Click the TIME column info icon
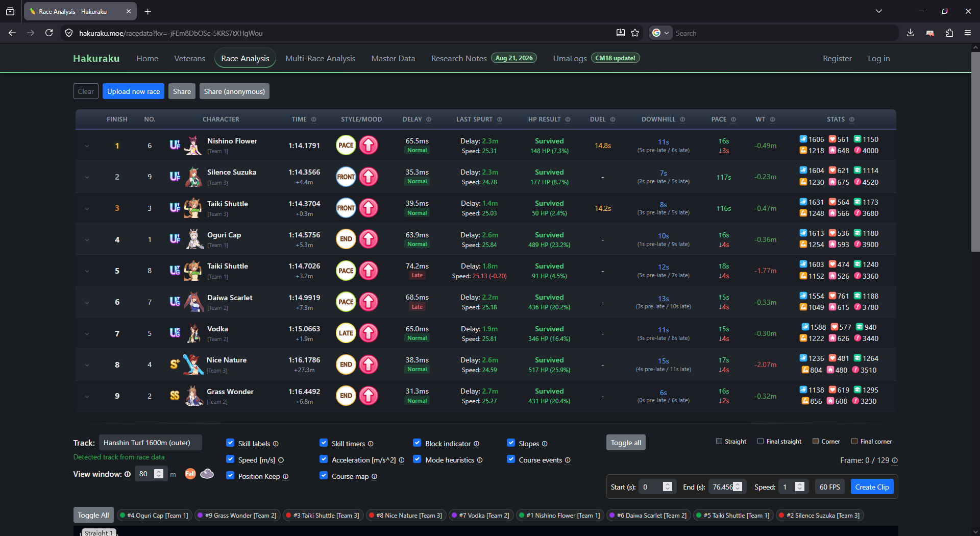The height and width of the screenshot is (536, 980). click(314, 119)
